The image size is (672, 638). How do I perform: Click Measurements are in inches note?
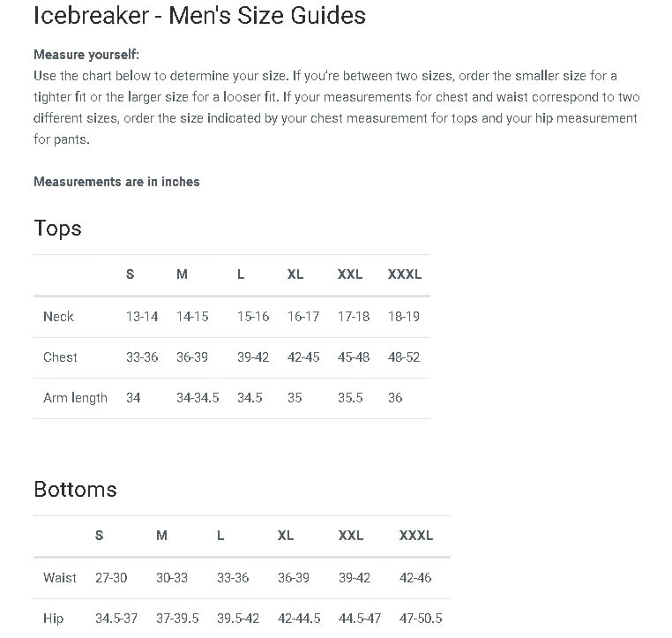(116, 182)
